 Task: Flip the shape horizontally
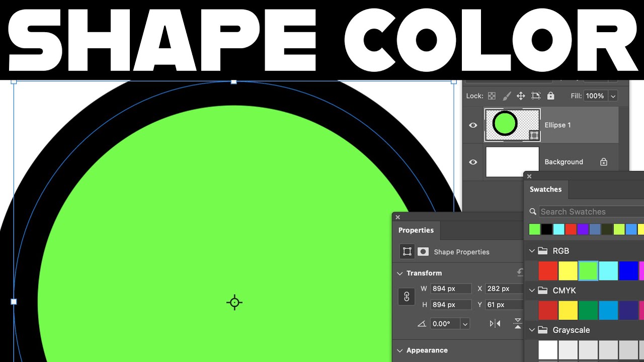[x=495, y=324]
